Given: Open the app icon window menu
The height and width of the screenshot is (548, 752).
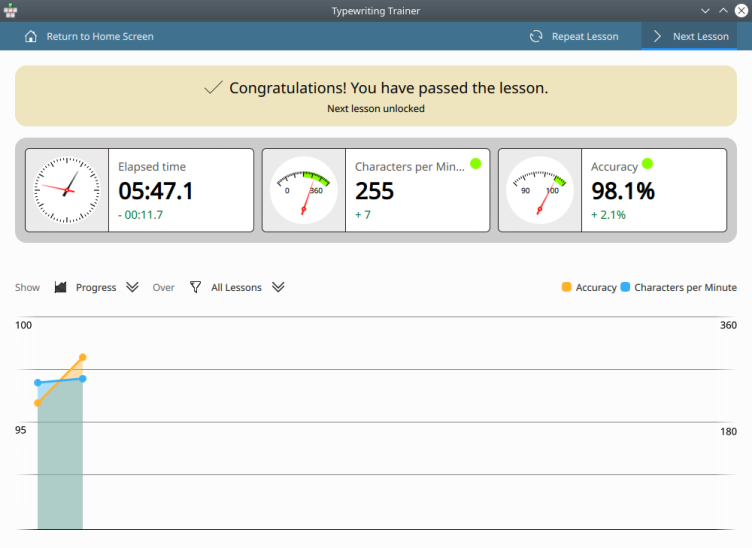Looking at the screenshot, I should (x=11, y=10).
